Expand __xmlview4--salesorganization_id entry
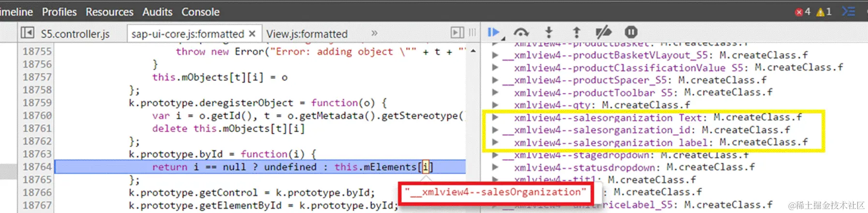Screen dimensions: 868x213 point(495,130)
